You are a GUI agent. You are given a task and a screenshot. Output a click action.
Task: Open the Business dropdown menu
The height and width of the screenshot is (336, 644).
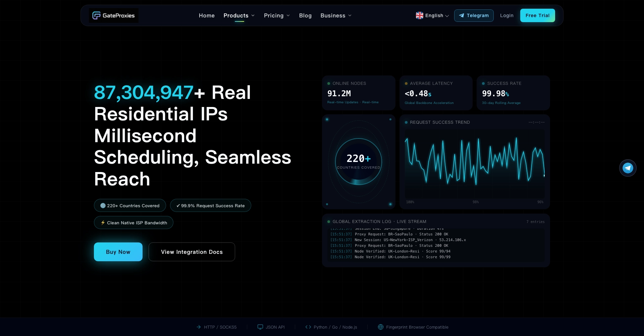pos(336,15)
